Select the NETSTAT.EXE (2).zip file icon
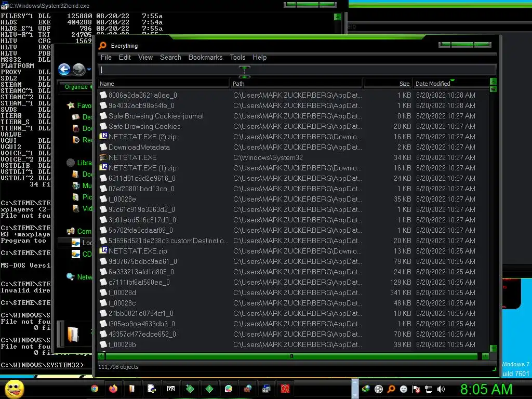 [103, 137]
